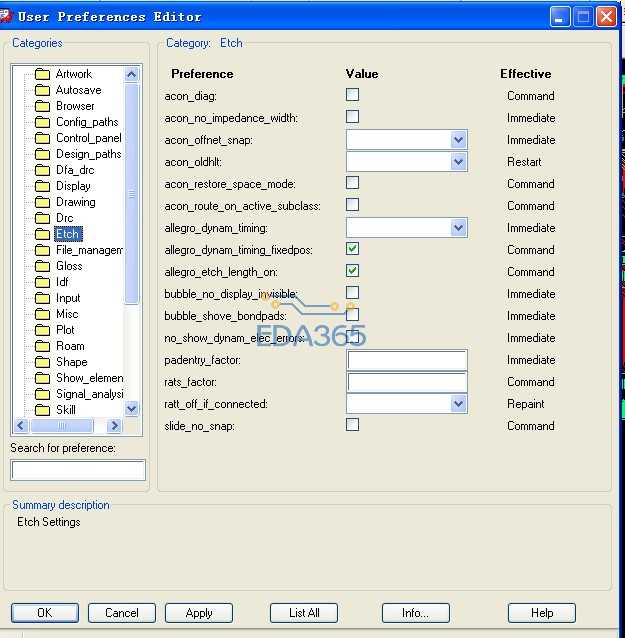Open acon_oldhlt value dropdown
This screenshot has width=625, height=638.
(x=458, y=162)
